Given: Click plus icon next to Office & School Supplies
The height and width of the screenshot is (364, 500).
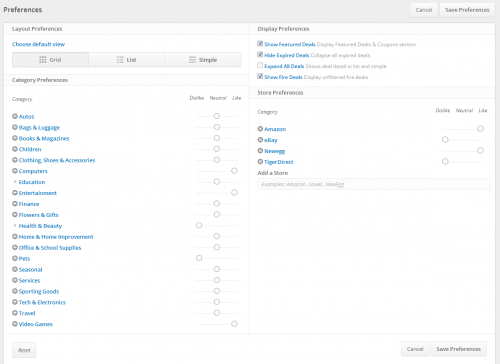Looking at the screenshot, I should pyautogui.click(x=15, y=247).
